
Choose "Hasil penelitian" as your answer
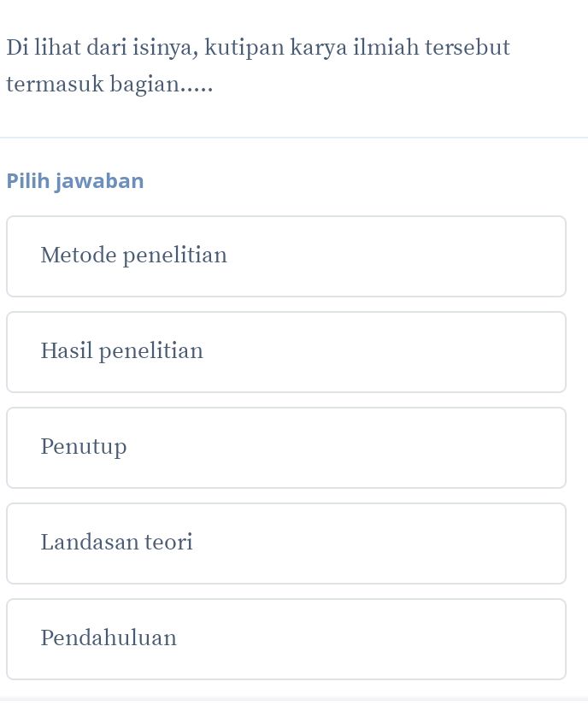point(286,351)
